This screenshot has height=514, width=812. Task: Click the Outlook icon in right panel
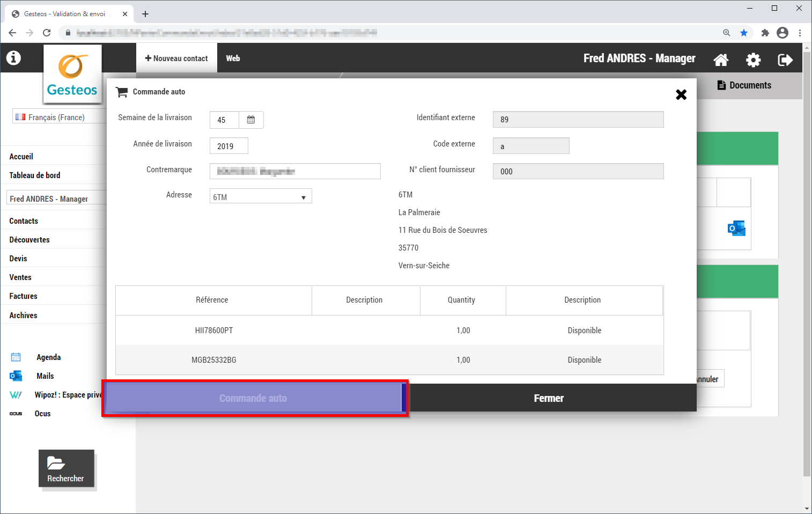[x=736, y=228]
